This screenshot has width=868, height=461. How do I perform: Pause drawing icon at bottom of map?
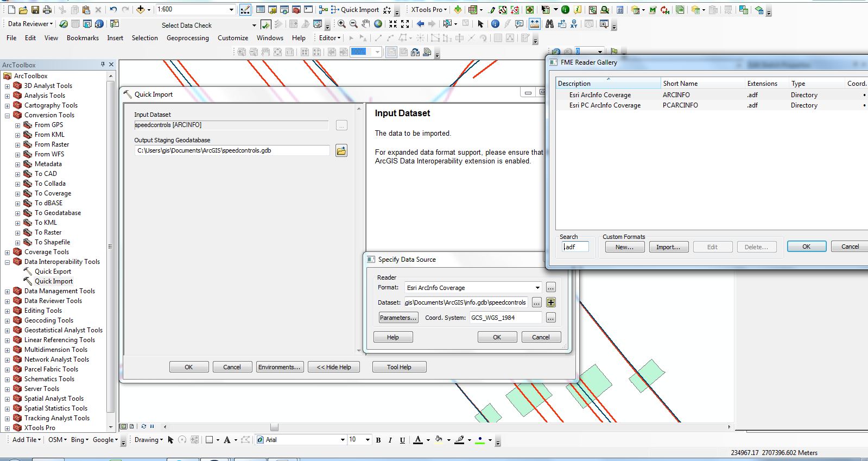152,427
